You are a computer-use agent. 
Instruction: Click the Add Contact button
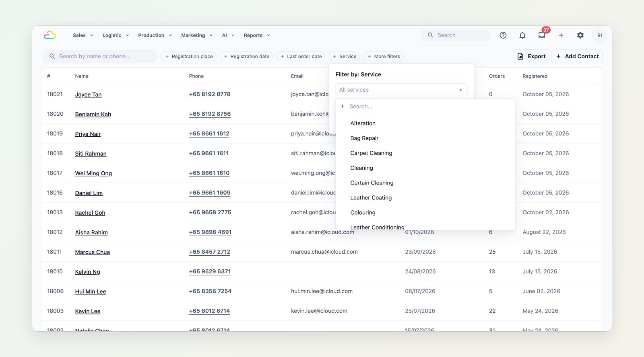[x=577, y=56]
